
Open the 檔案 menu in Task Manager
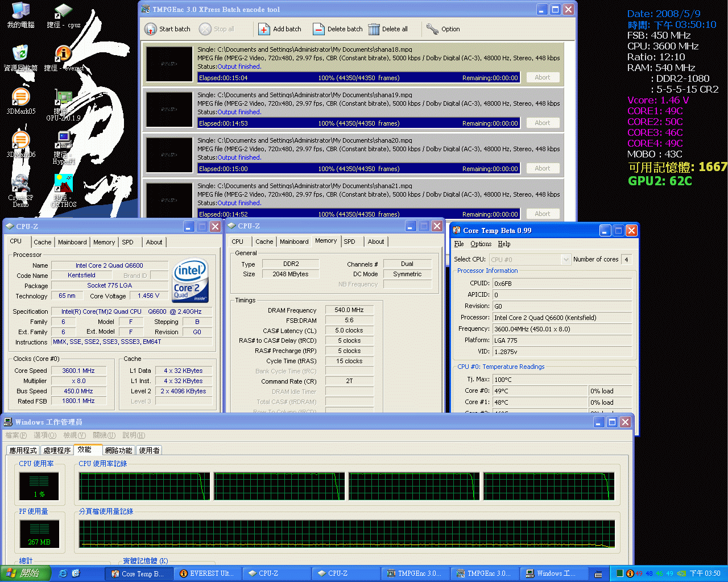tap(16, 435)
